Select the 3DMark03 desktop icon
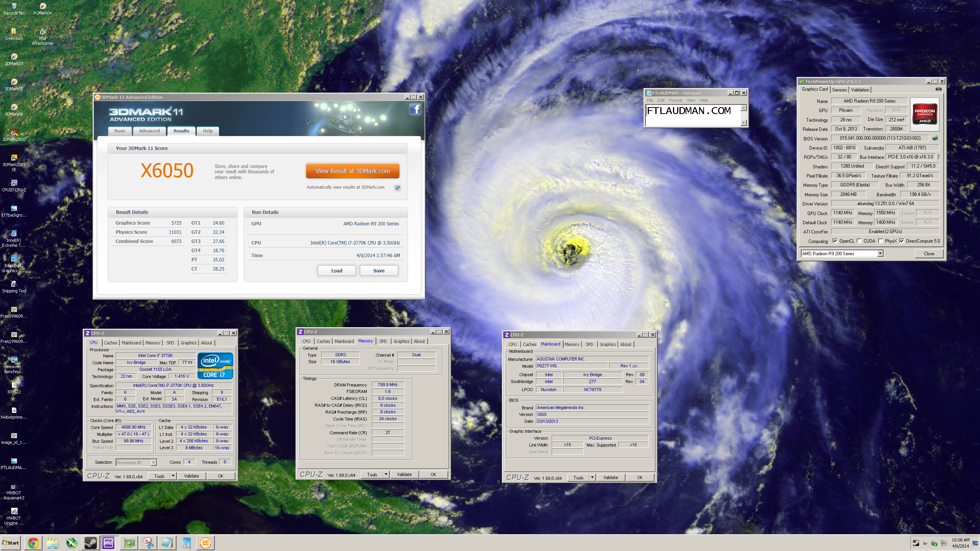Viewport: 980px width, 551px height. point(14,59)
